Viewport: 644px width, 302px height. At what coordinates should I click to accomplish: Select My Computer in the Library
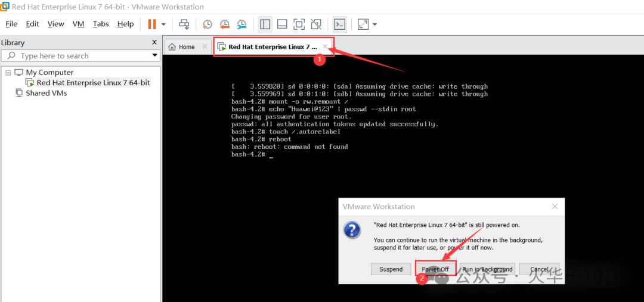(49, 72)
